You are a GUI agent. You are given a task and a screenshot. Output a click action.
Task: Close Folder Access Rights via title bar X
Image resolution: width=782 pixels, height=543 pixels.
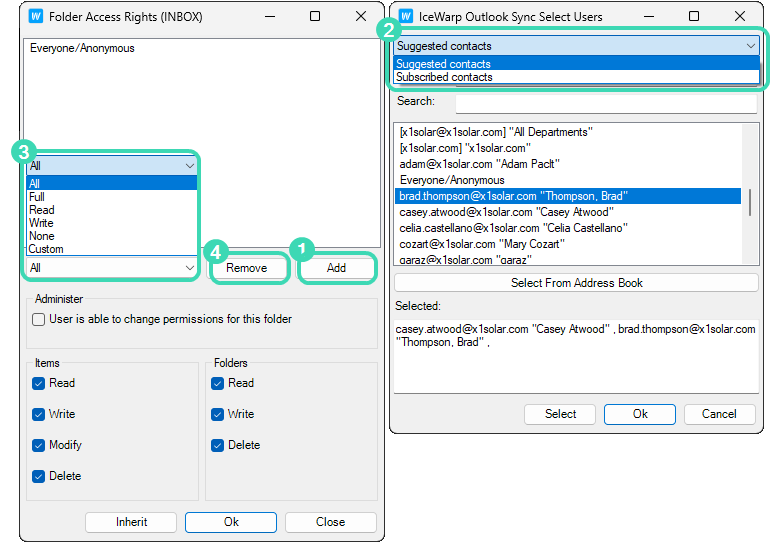(x=361, y=16)
